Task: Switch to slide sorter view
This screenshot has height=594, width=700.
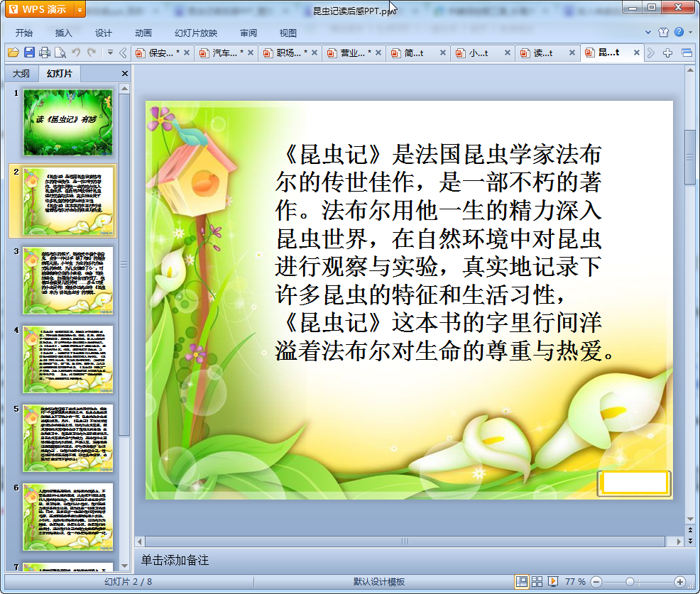Action: (537, 581)
